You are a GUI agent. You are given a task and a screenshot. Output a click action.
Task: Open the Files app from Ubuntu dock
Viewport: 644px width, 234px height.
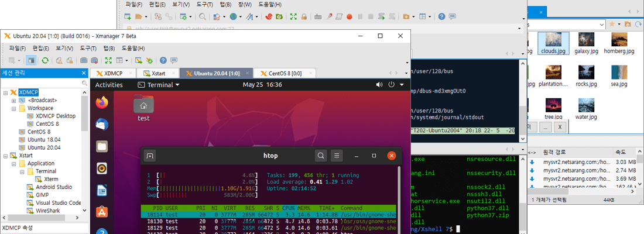102,146
